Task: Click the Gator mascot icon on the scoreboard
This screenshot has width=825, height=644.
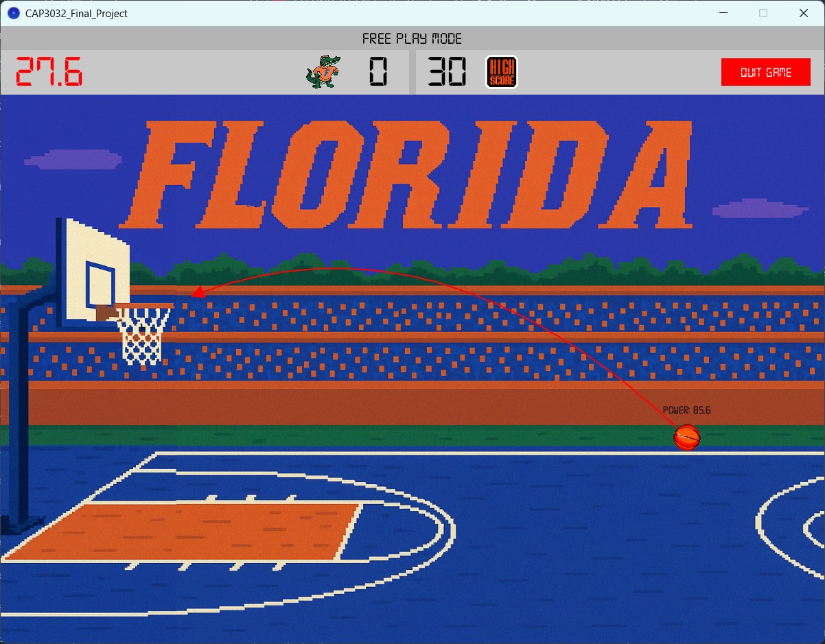Action: coord(323,71)
